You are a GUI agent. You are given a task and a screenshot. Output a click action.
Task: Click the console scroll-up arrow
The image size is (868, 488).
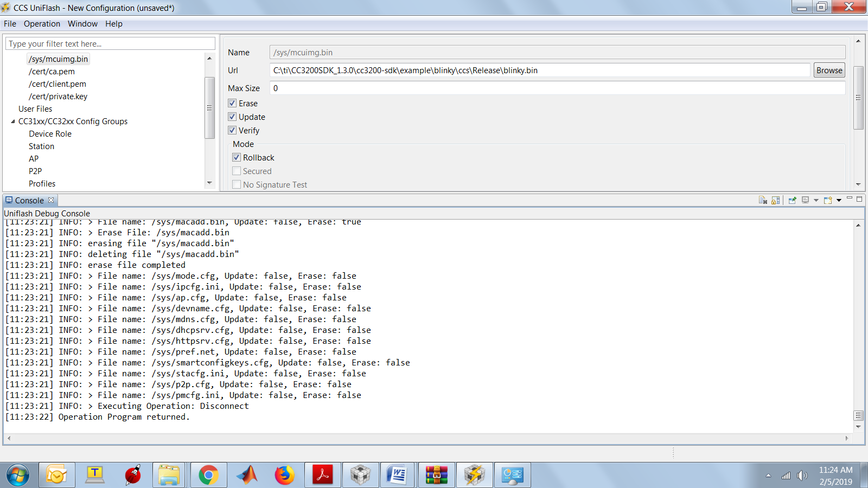click(x=858, y=225)
